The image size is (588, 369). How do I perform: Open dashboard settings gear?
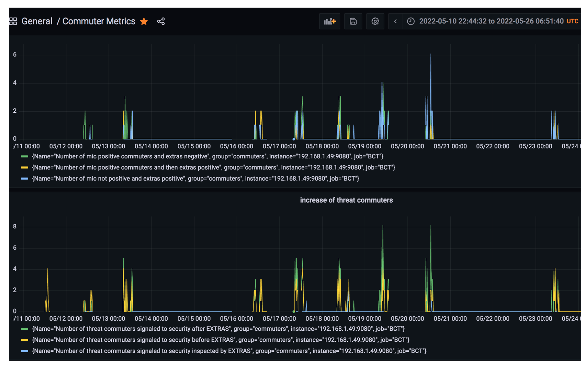(x=375, y=21)
